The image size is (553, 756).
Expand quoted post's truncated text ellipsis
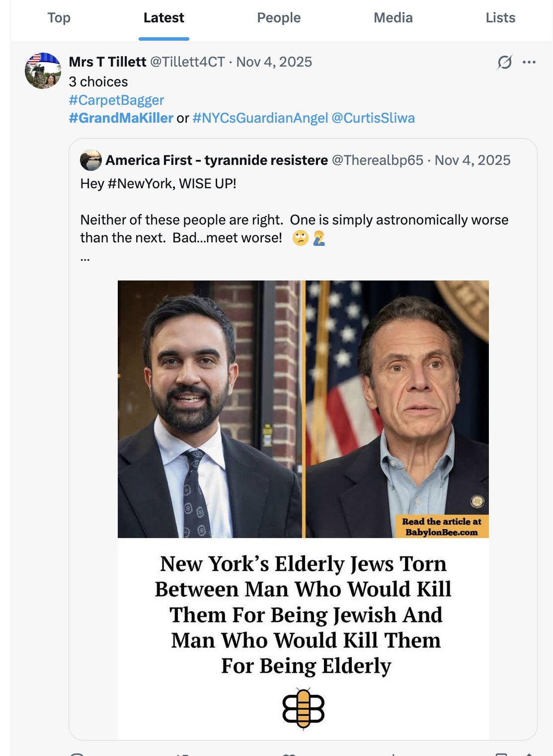(85, 258)
